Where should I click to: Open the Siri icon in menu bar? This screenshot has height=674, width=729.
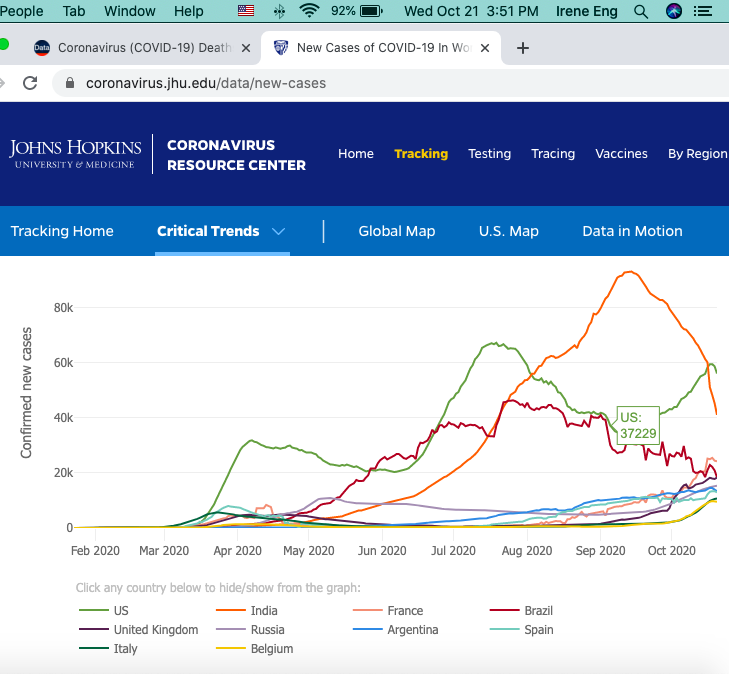[673, 11]
